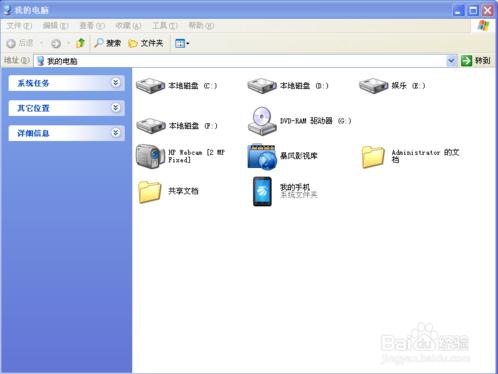Click the 我的手机 label text

295,187
